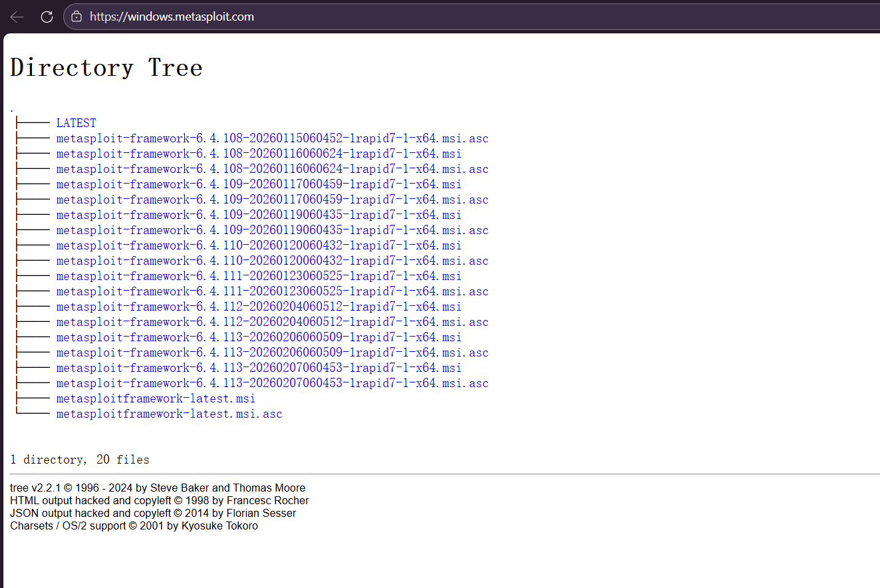Download metasploit-framework-6.4.108-20260116060624 x64.msi
This screenshot has height=588, width=880.
coord(259,154)
